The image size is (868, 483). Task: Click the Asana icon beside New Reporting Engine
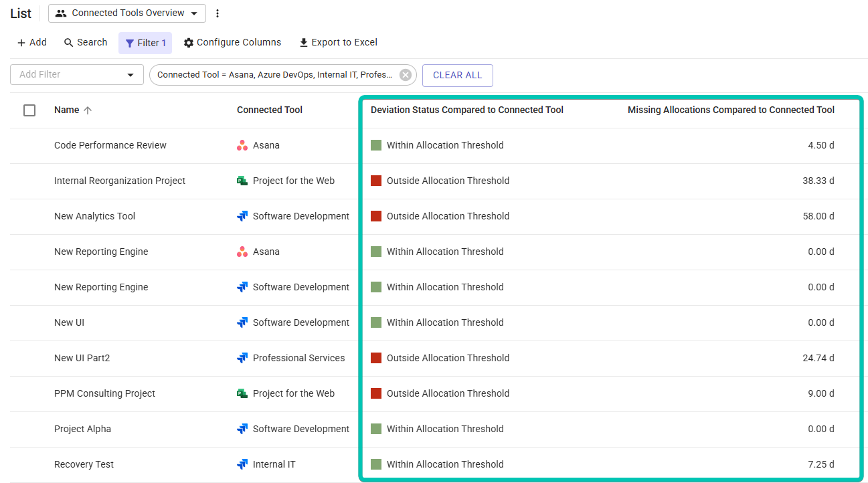pos(243,252)
